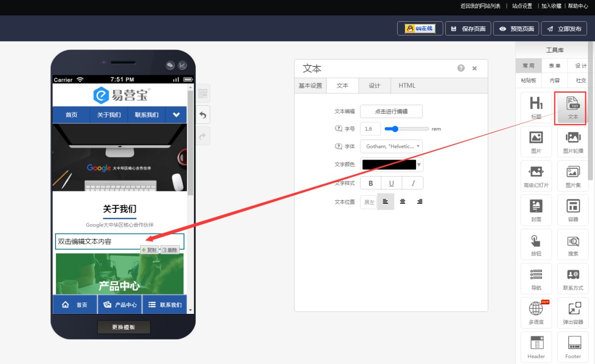Open 设计 tab in toolbox

click(x=581, y=65)
